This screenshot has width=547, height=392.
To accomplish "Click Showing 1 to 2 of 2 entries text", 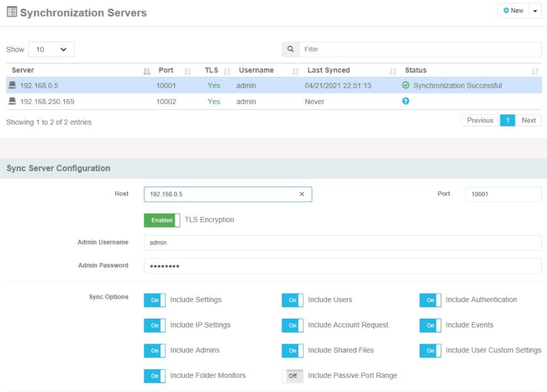I will 49,122.
